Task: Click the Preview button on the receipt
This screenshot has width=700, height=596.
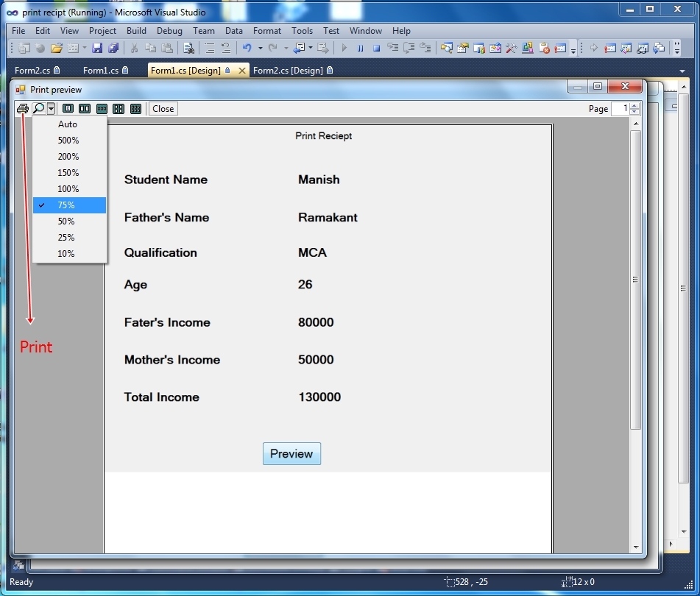Action: [x=291, y=453]
